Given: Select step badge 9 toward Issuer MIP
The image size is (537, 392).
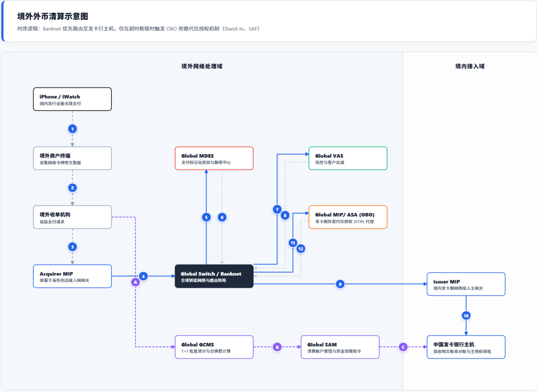Looking at the screenshot, I should tap(340, 284).
